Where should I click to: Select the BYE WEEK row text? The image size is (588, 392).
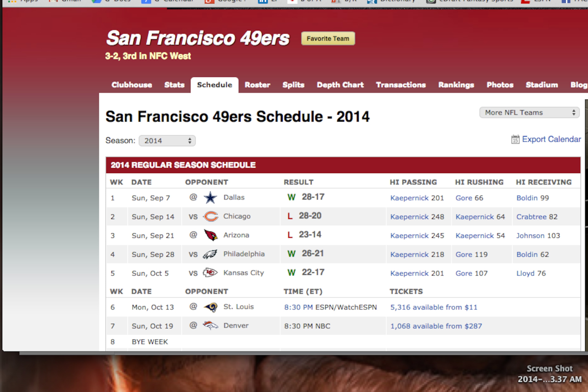pyautogui.click(x=150, y=342)
